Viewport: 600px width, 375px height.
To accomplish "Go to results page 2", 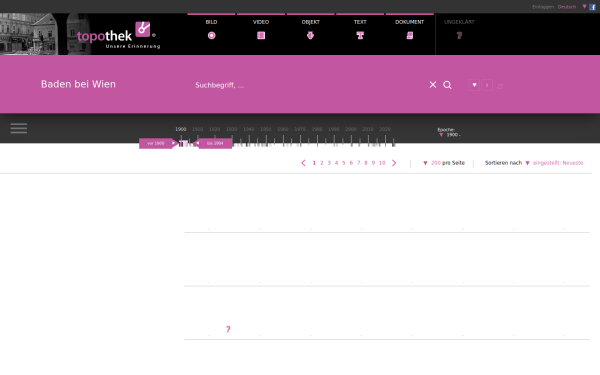I will pyautogui.click(x=322, y=163).
